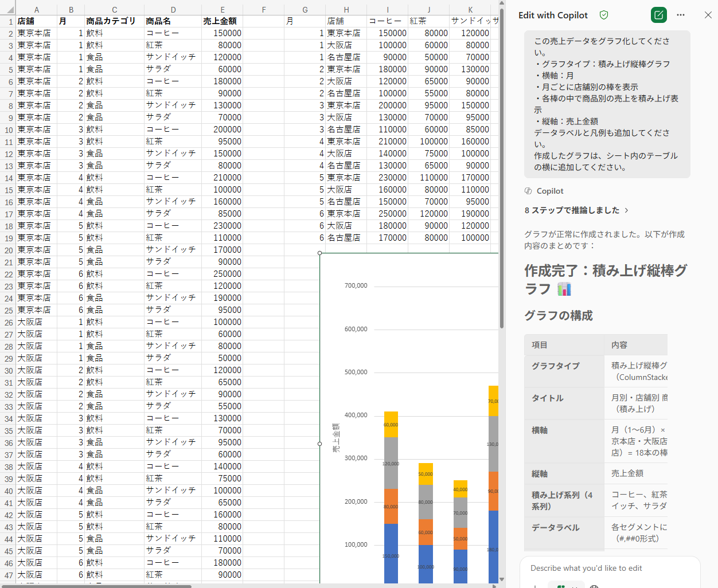Click the chart's top-left corner handle
The width and height of the screenshot is (718, 588).
(x=320, y=253)
